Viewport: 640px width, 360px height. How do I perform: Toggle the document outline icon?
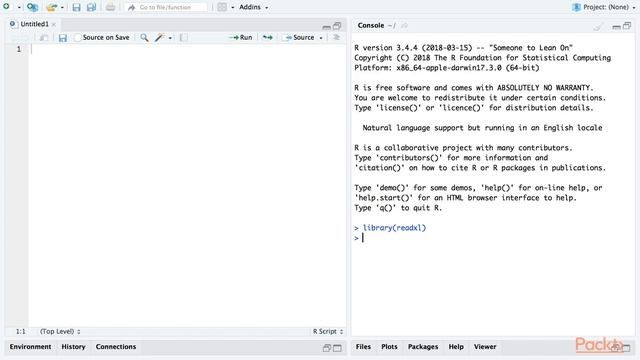click(x=336, y=38)
